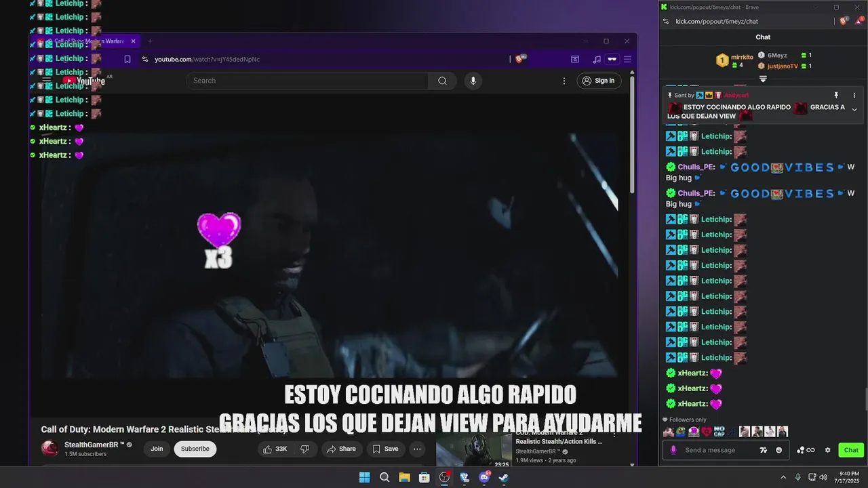The image size is (868, 488).
Task: Dislike the YouTube video
Action: point(305,449)
